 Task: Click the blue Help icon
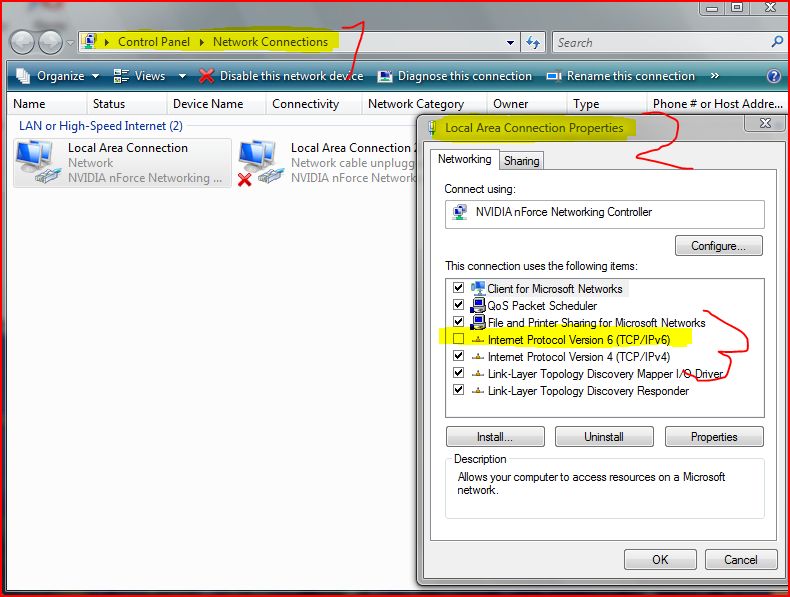pyautogui.click(x=773, y=76)
